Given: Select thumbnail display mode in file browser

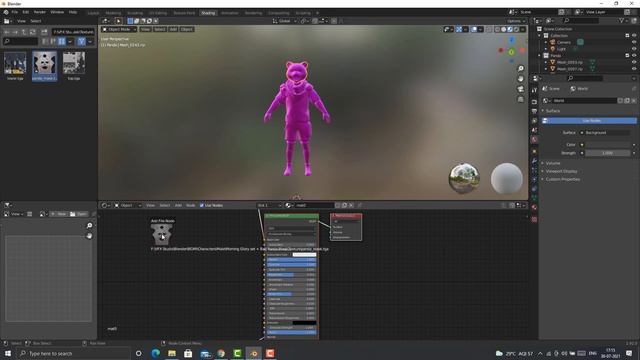Looking at the screenshot, I should pyautogui.click(x=62, y=41).
